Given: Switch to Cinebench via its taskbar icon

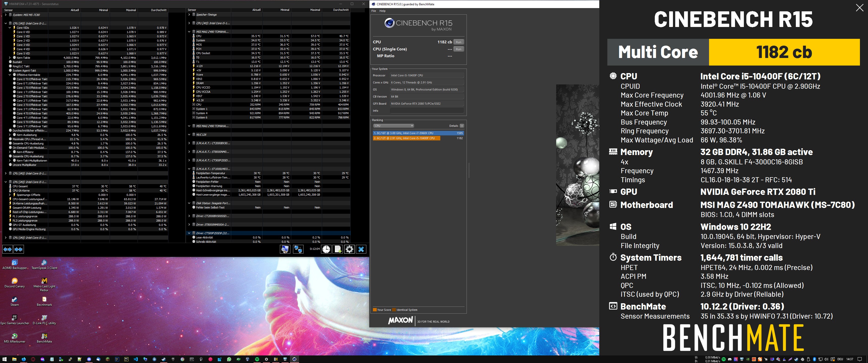Looking at the screenshot, I should coord(294,359).
